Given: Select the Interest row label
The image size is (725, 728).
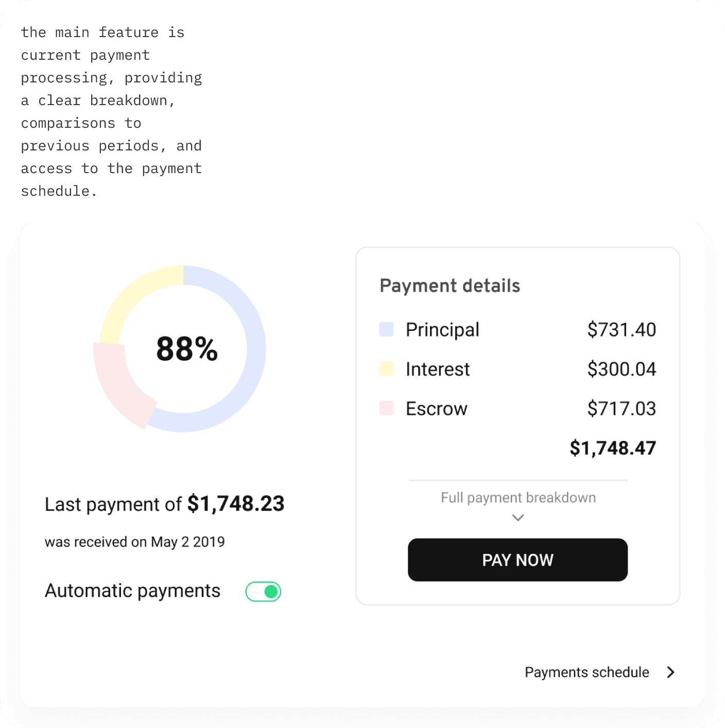Looking at the screenshot, I should [x=438, y=369].
